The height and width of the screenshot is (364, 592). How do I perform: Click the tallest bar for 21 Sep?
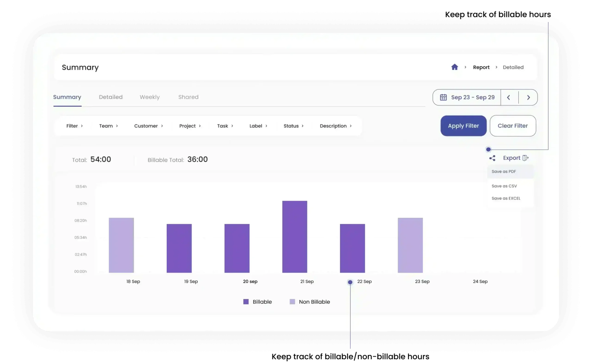(x=295, y=237)
